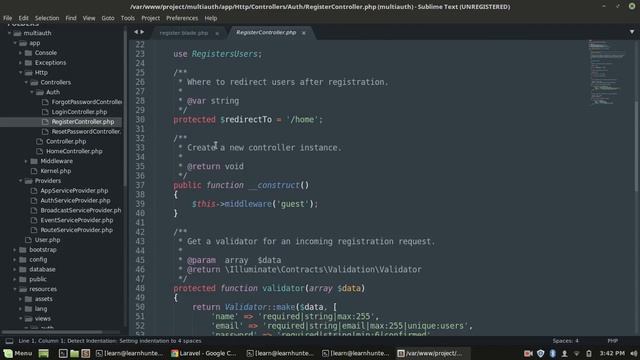This screenshot has height=360, width=640.
Task: Close the register.blade.php tab
Action: point(217,33)
